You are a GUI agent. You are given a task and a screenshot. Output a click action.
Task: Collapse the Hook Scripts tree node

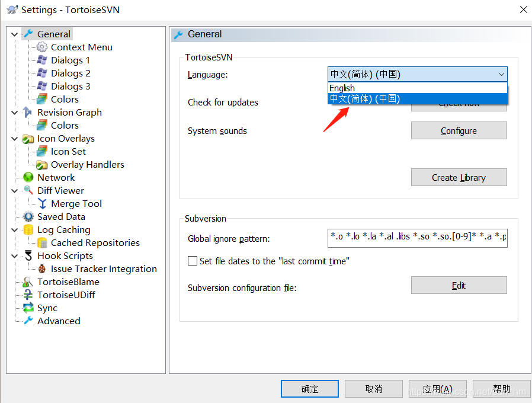(x=15, y=256)
